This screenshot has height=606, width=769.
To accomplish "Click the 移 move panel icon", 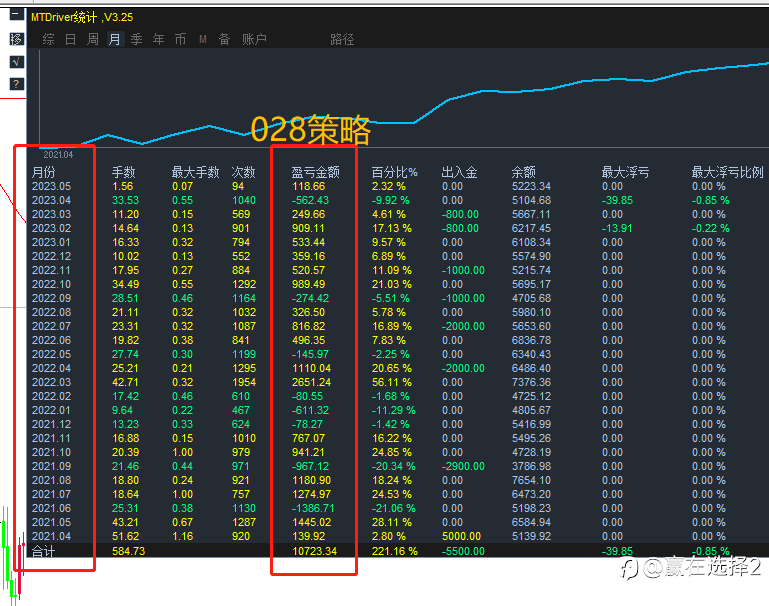I will click(x=16, y=39).
